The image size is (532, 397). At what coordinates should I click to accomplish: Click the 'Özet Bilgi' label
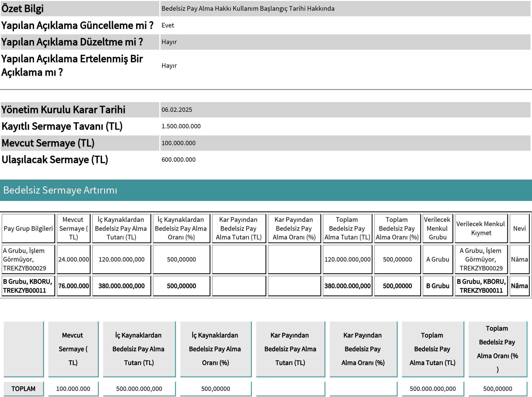pos(23,9)
